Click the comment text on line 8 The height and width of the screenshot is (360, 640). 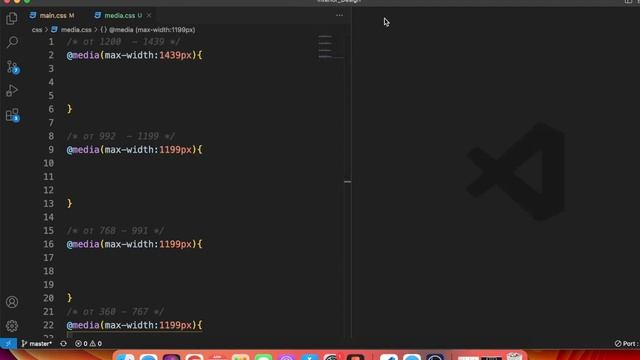(121, 136)
